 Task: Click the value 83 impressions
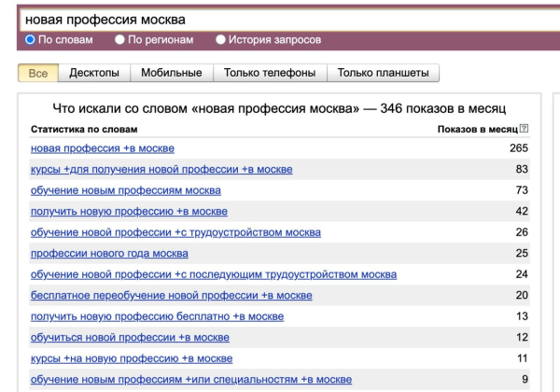[x=522, y=169]
